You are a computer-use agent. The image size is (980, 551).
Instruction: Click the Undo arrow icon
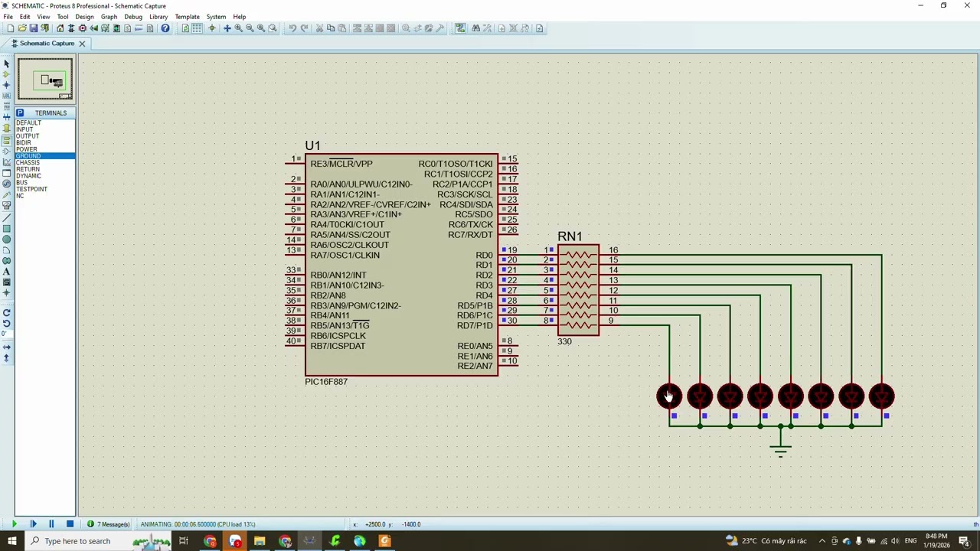click(x=292, y=28)
